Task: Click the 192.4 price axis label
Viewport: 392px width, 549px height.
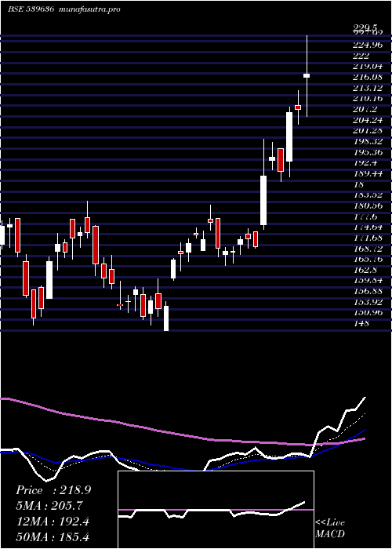Action: click(366, 163)
